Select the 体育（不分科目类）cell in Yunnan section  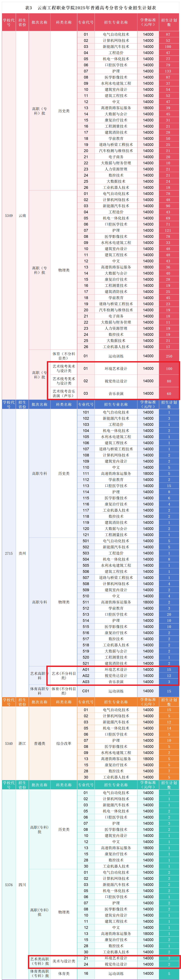64,356
